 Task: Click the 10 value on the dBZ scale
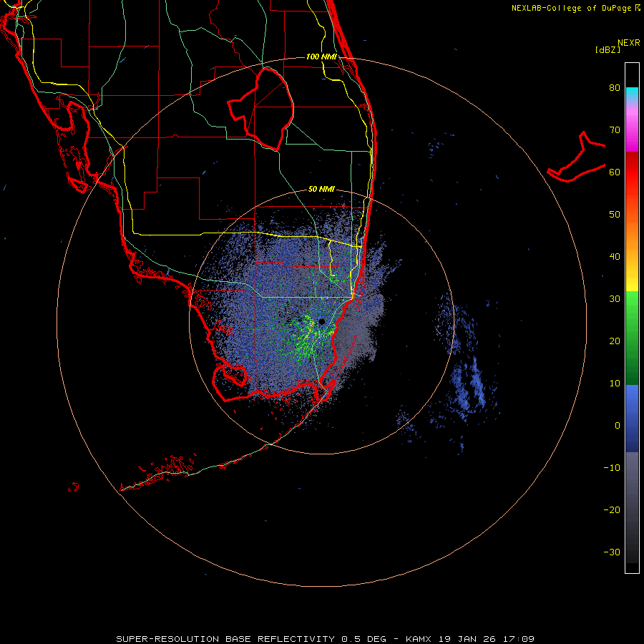615,384
